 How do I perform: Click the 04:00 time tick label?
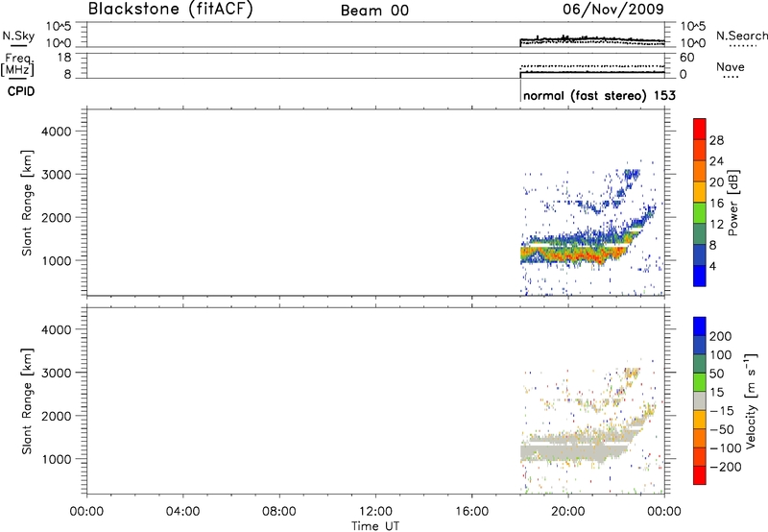183,512
